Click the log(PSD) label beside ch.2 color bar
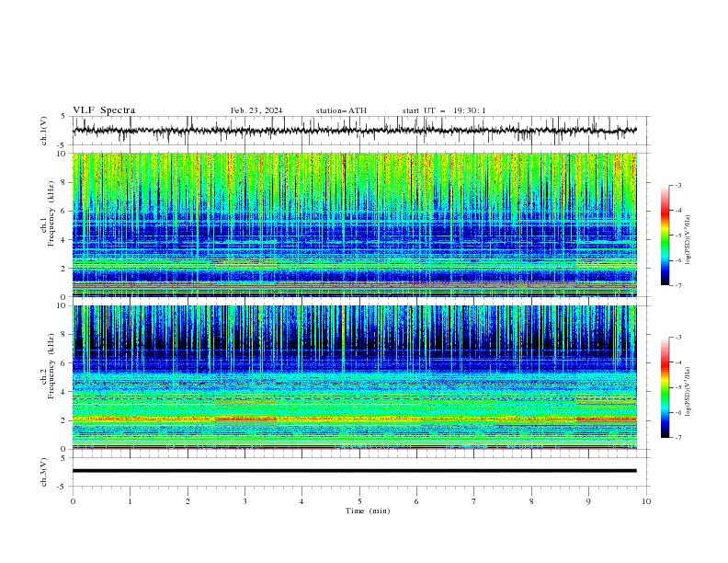The width and height of the screenshot is (728, 563). [688, 391]
